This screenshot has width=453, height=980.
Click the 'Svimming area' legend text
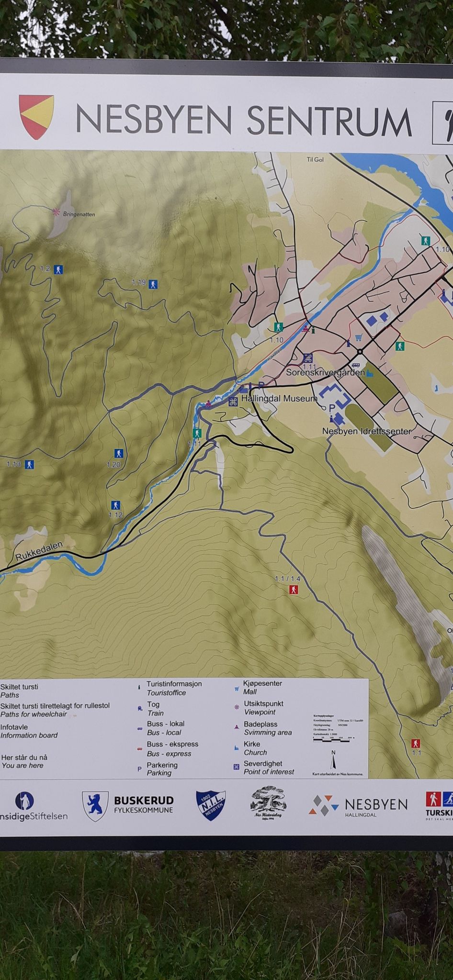click(x=268, y=733)
